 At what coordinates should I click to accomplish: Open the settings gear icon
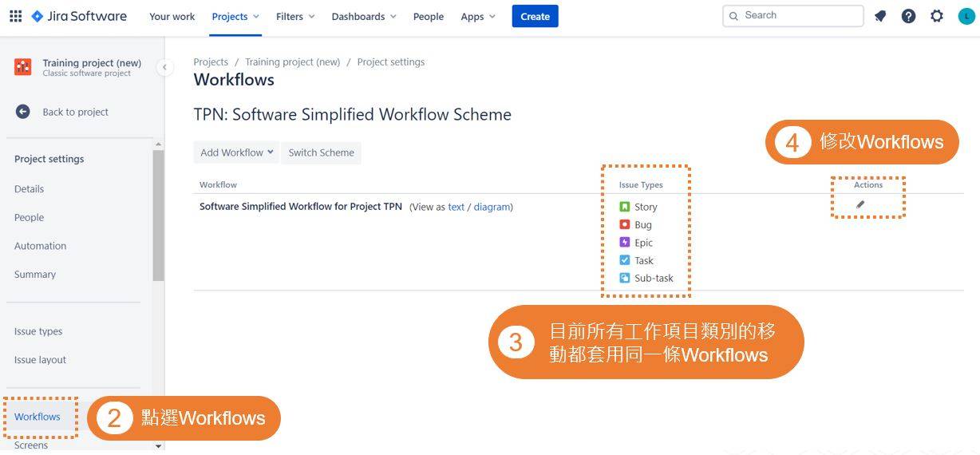[x=937, y=16]
